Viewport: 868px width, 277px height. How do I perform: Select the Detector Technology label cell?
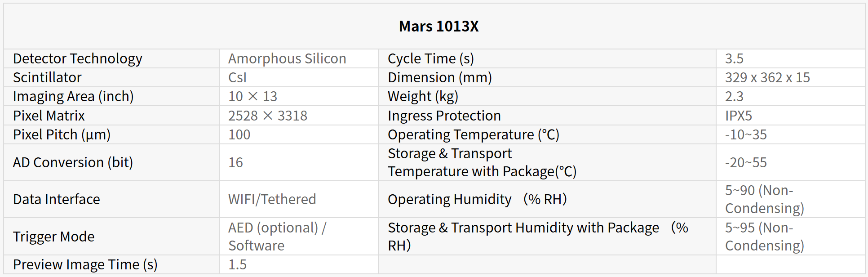click(x=78, y=58)
